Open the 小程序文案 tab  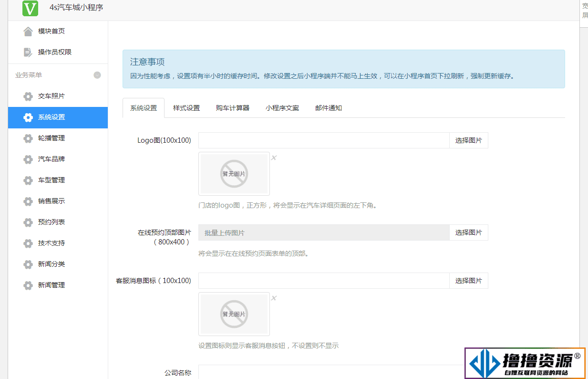(x=282, y=108)
